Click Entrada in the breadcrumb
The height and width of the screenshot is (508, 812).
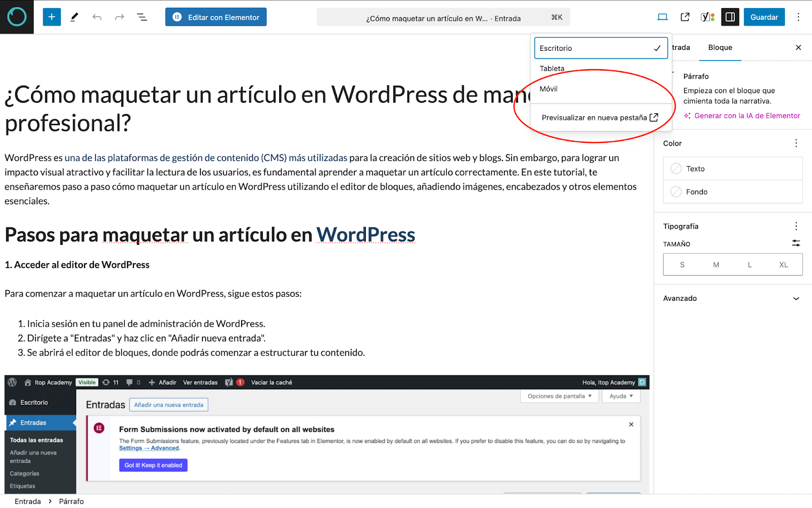pyautogui.click(x=28, y=501)
